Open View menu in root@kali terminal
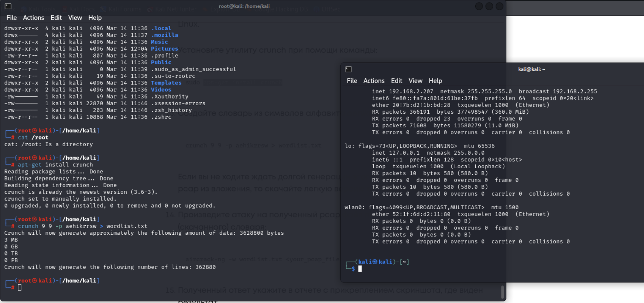644x303 pixels. pos(75,18)
